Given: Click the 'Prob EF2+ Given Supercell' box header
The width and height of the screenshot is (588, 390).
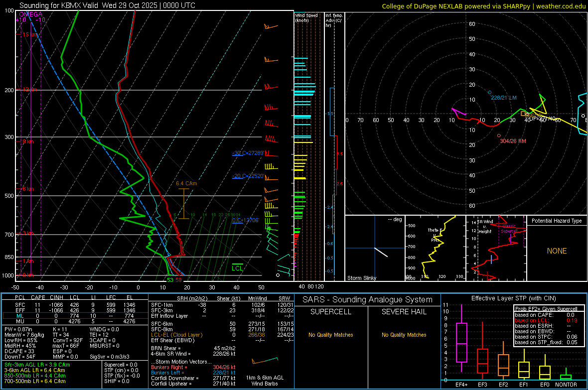Looking at the screenshot, I should (x=546, y=309).
